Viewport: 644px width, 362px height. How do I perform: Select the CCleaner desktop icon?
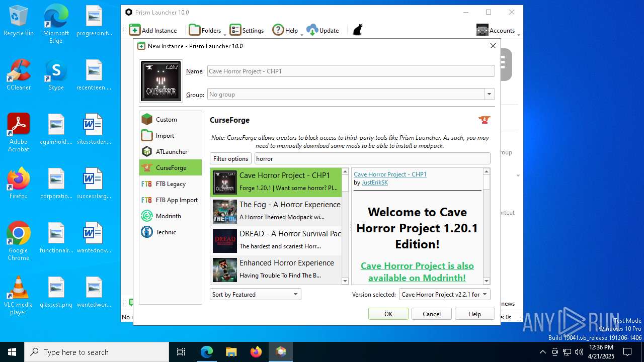(19, 75)
